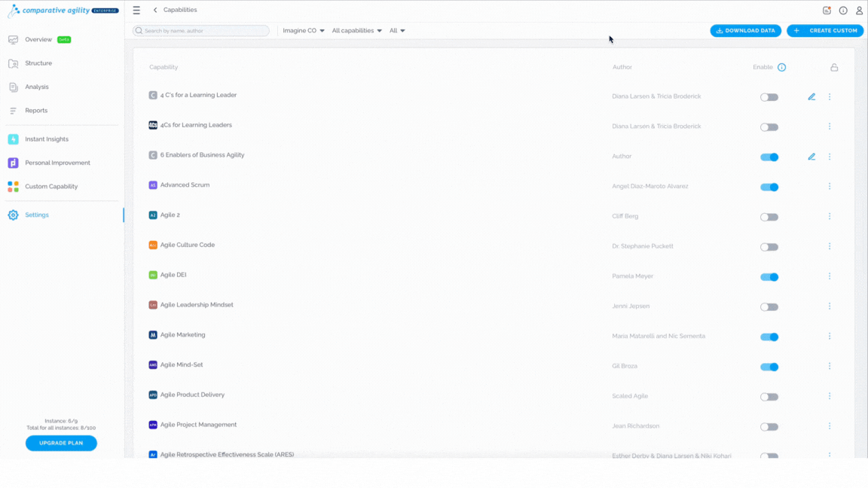This screenshot has width=868, height=488.
Task: Open the user profile icon
Action: point(859,10)
